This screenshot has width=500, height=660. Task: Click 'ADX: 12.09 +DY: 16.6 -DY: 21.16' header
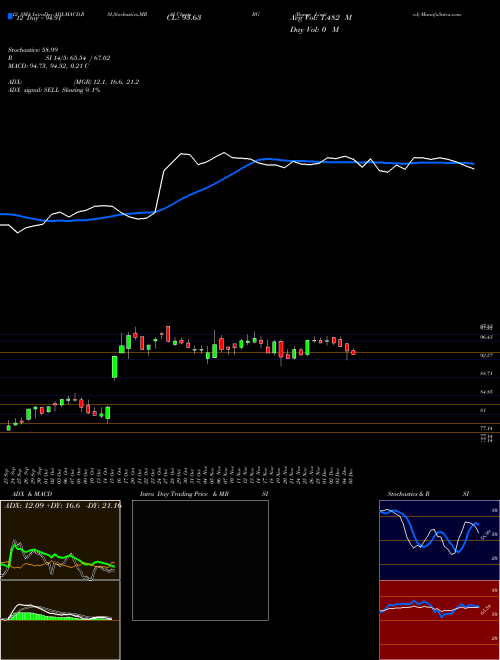[62, 505]
